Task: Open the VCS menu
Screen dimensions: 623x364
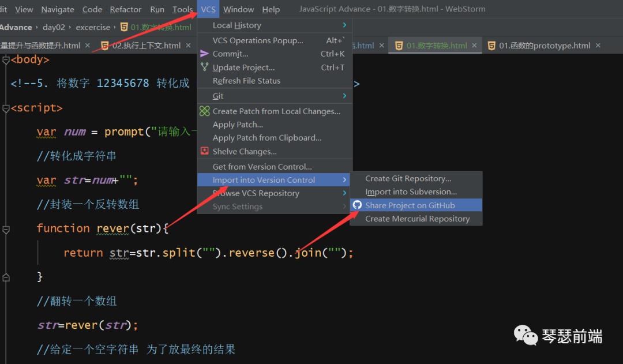Action: point(208,9)
